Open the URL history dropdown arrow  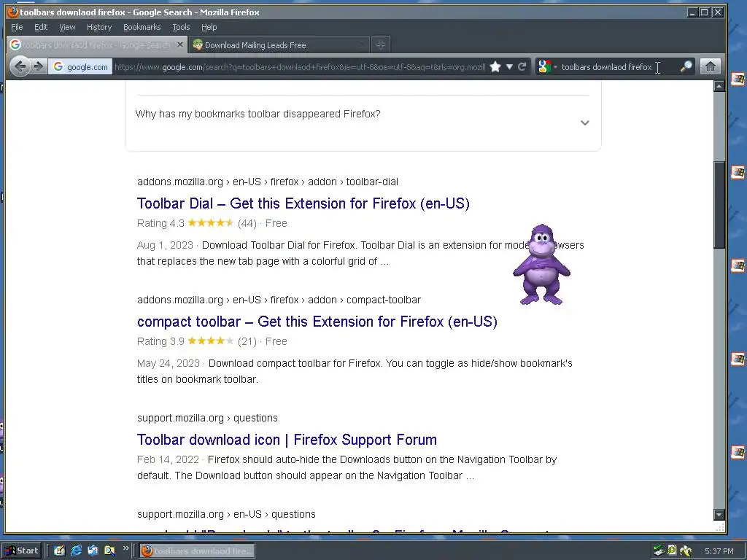[509, 66]
